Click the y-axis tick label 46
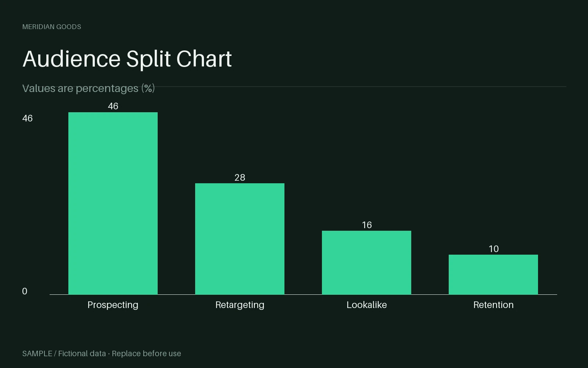This screenshot has width=588, height=368. pyautogui.click(x=28, y=118)
